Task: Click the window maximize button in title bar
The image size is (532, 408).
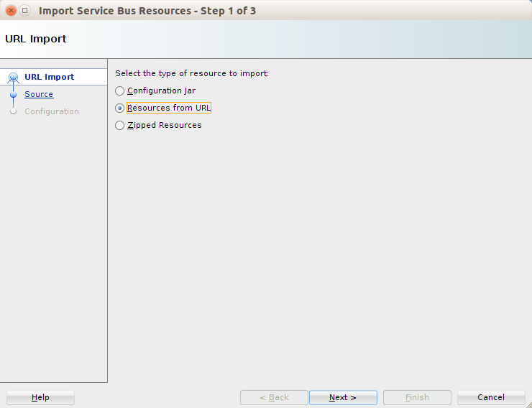Action: [x=24, y=11]
